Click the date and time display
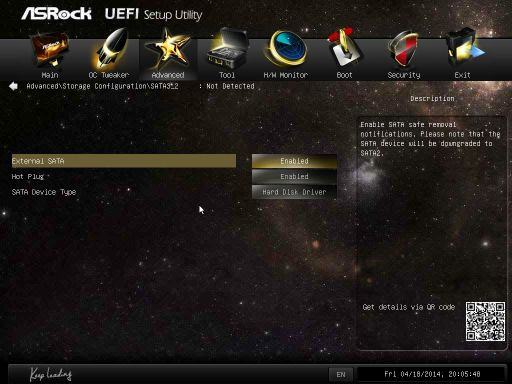Viewport: 512px width, 384px height. tap(432, 374)
